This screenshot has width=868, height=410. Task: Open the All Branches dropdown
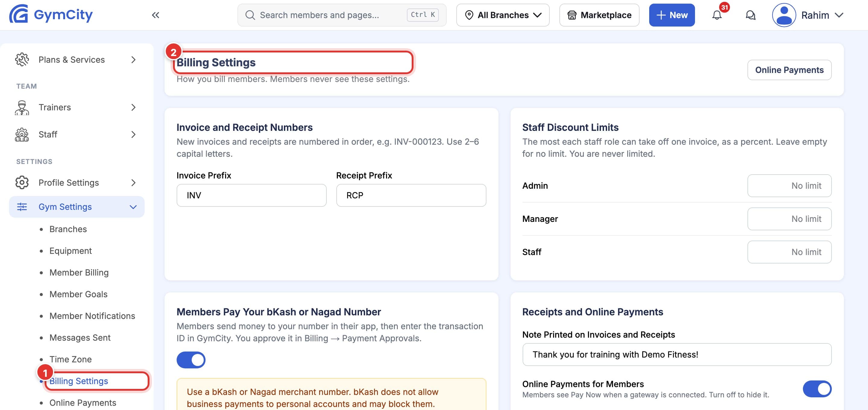[x=503, y=15]
